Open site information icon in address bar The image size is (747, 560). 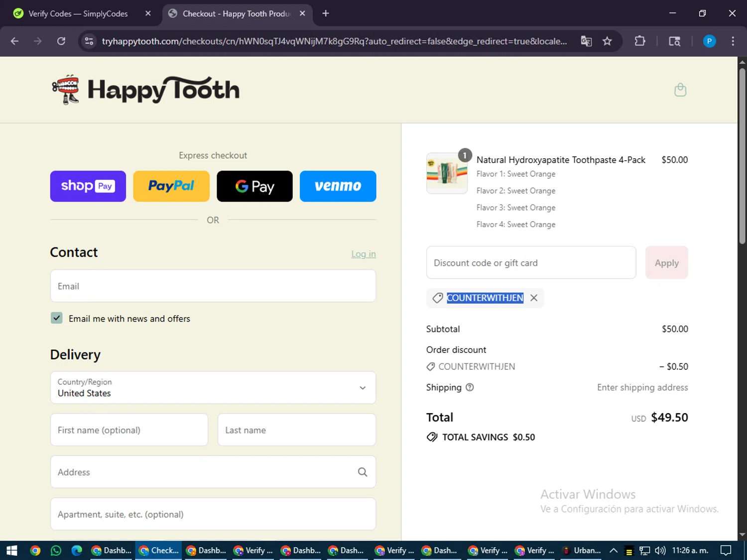click(89, 41)
